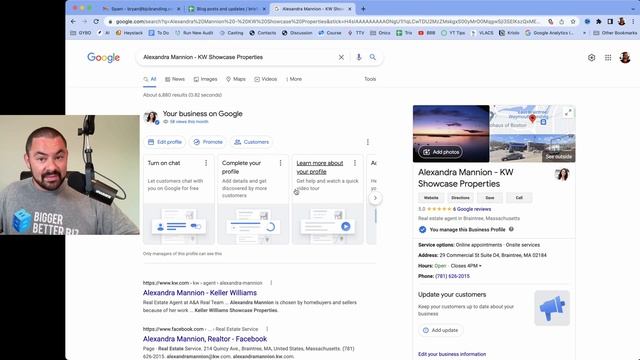The width and height of the screenshot is (640, 360).
Task: Expand the map with the fullscreen icon
Action: coord(568,113)
